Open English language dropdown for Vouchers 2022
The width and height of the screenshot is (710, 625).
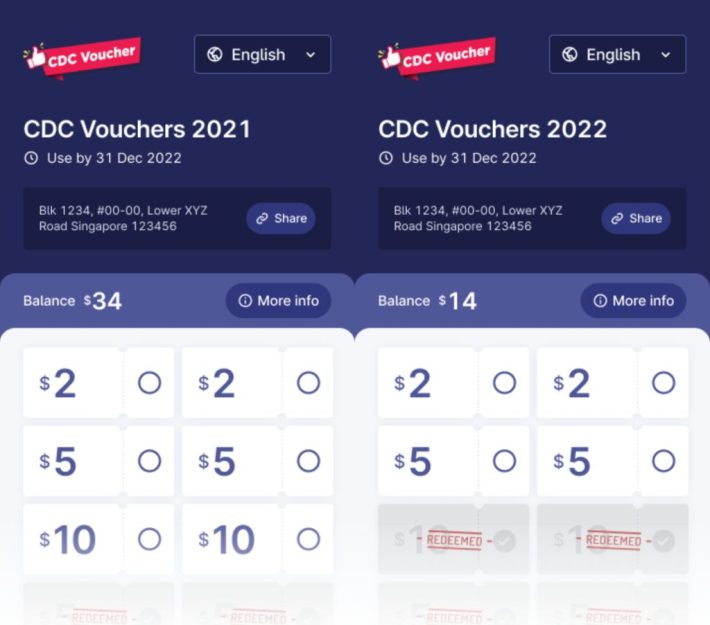tap(618, 55)
